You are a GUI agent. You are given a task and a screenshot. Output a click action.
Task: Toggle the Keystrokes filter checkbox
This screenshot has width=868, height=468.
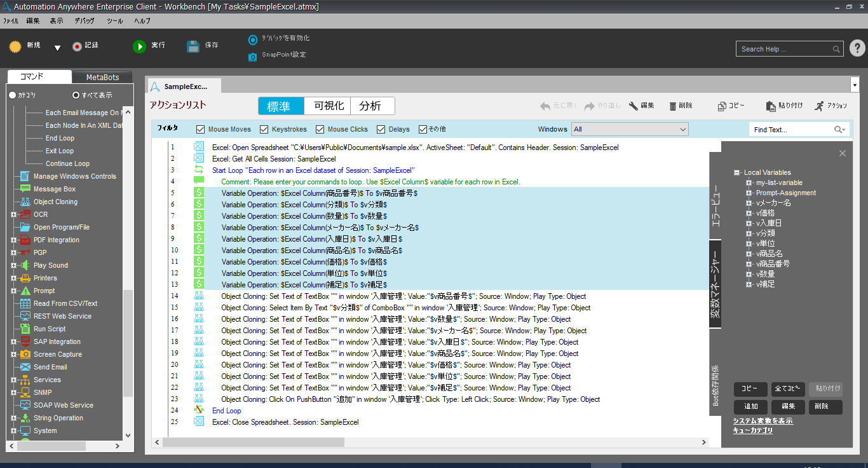[x=264, y=129]
